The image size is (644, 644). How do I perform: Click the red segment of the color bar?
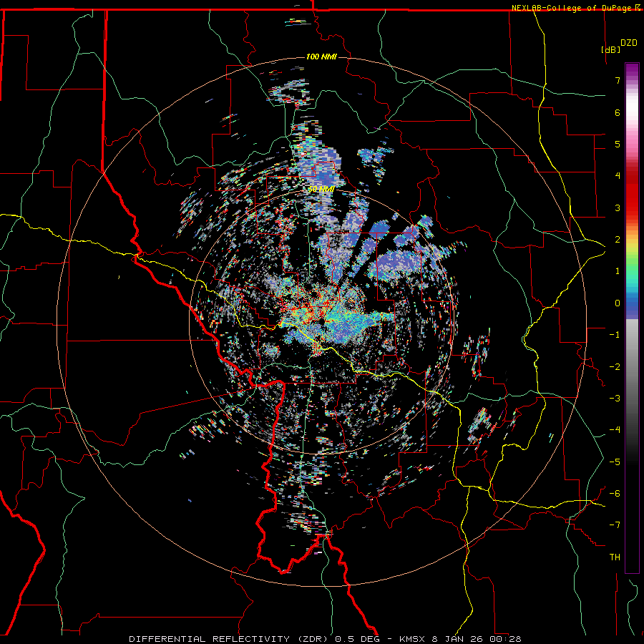tap(632, 193)
